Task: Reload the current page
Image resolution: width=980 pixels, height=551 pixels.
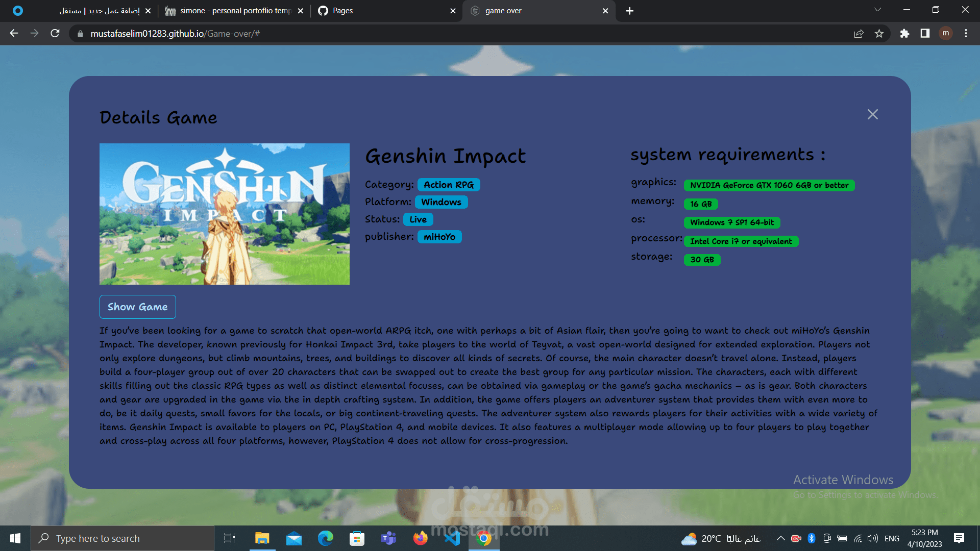Action: pyautogui.click(x=55, y=34)
